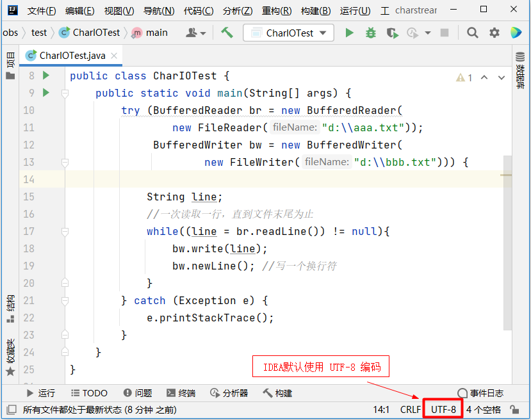The height and width of the screenshot is (420, 531).
Task: Click the test breadcrumb in navigation bar
Action: pos(39,33)
